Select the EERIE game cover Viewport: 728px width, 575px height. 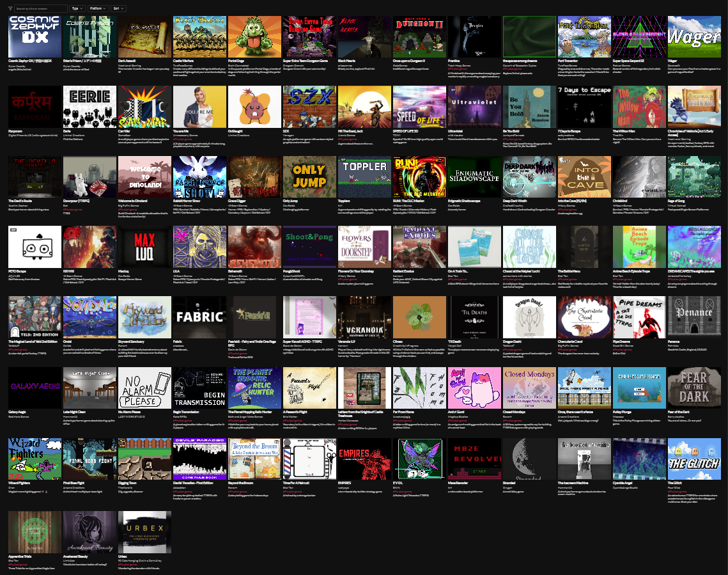[x=89, y=107]
